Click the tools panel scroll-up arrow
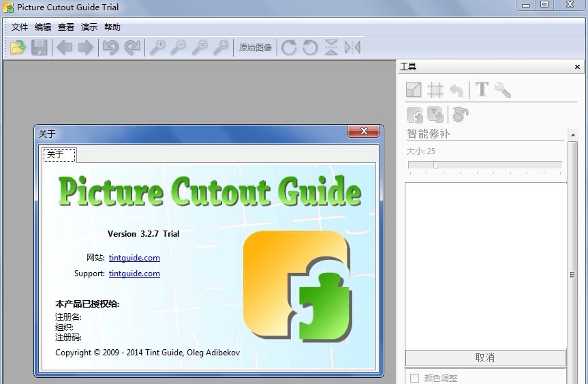588x384 pixels. click(572, 135)
